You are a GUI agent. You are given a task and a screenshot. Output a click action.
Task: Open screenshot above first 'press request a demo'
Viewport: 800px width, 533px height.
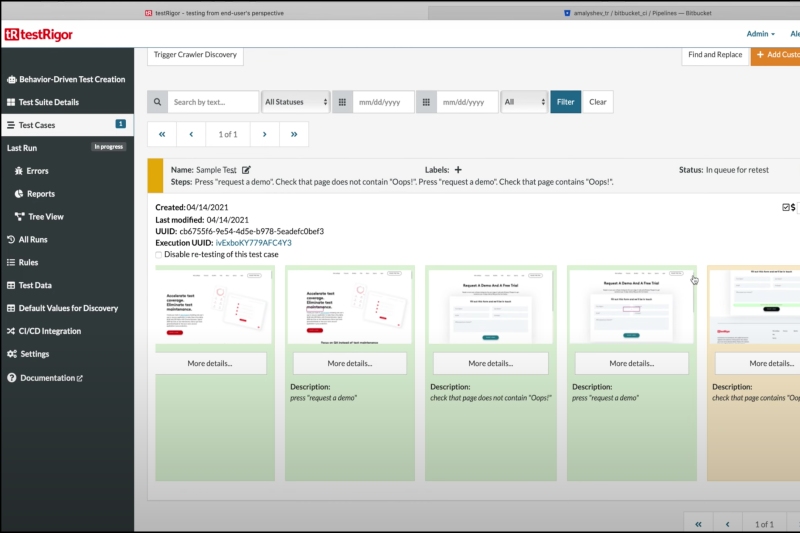click(349, 307)
